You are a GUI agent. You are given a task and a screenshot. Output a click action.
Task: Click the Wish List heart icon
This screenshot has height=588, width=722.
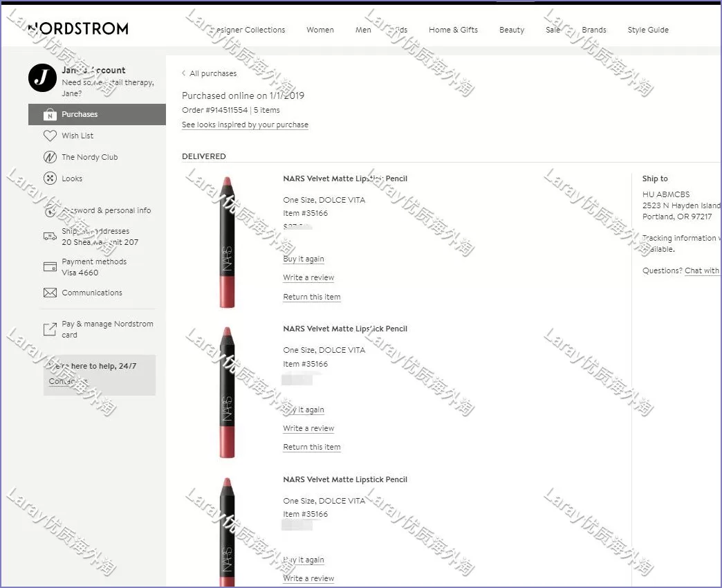point(50,136)
